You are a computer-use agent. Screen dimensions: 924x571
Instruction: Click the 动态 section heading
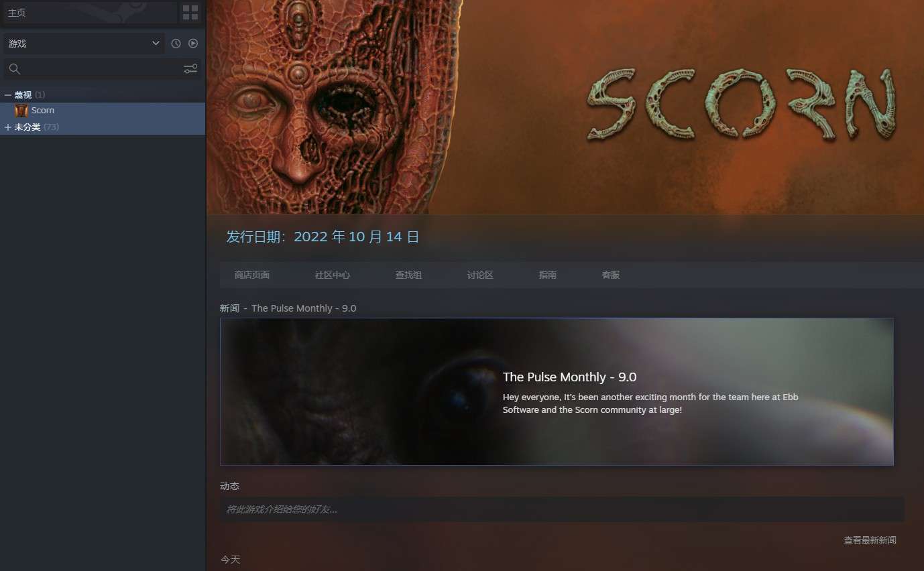coord(229,486)
